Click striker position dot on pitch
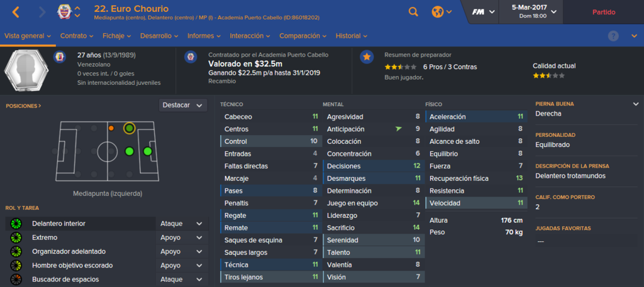This screenshot has height=287, width=644. tap(148, 151)
